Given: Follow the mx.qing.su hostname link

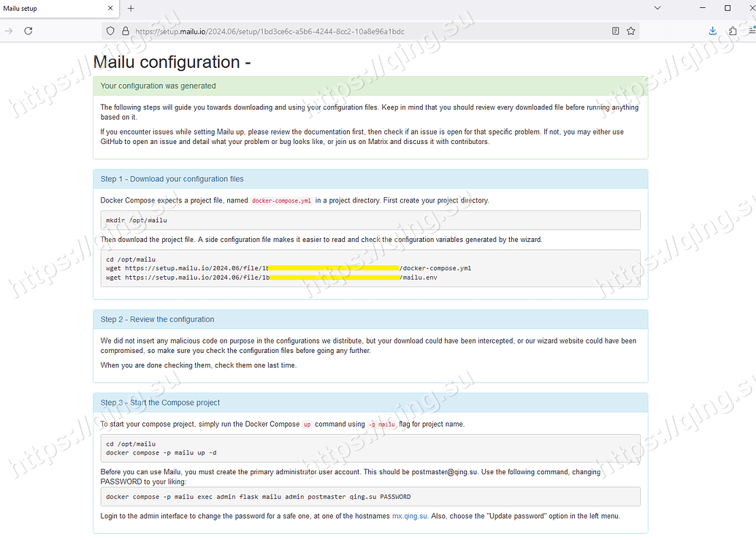Looking at the screenshot, I should click(409, 516).
